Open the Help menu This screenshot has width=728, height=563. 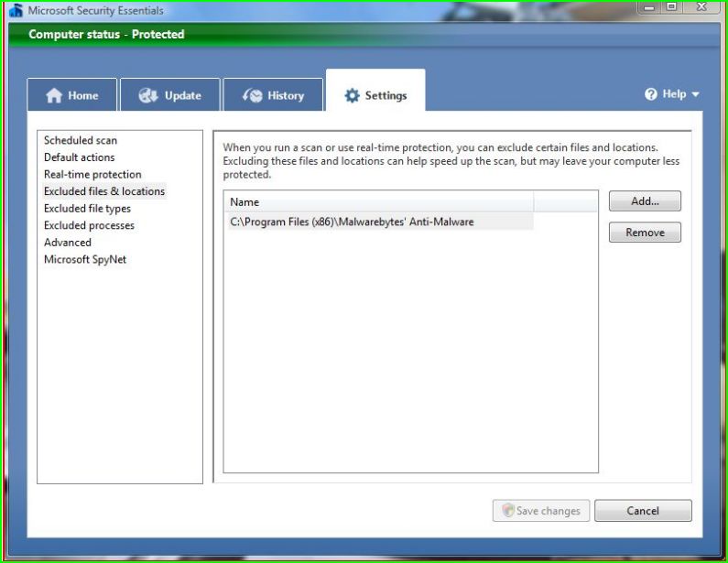coord(671,94)
